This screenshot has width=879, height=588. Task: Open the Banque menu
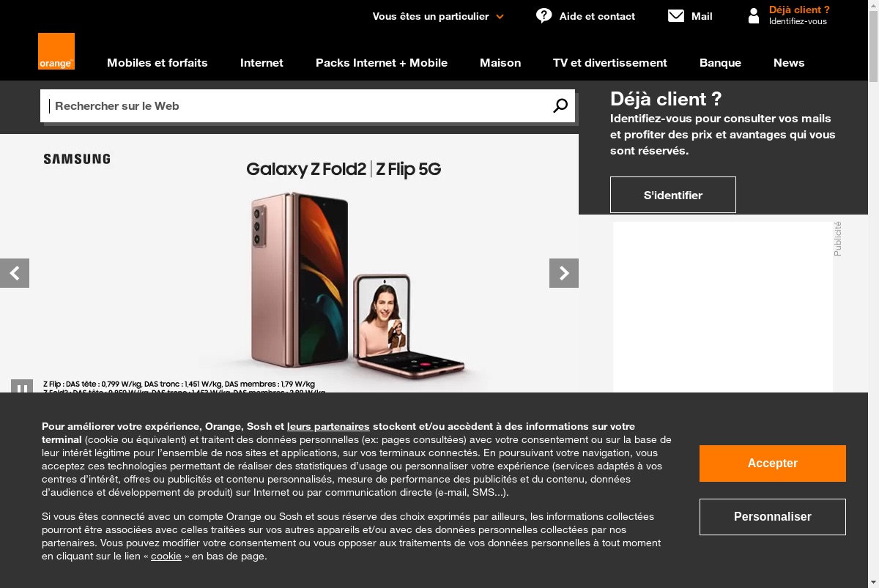click(x=720, y=63)
